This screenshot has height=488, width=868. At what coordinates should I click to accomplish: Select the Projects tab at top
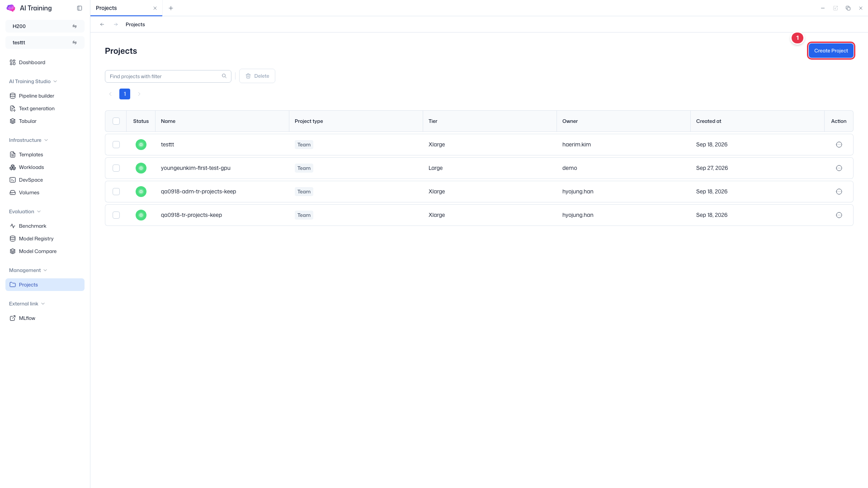[x=126, y=8]
